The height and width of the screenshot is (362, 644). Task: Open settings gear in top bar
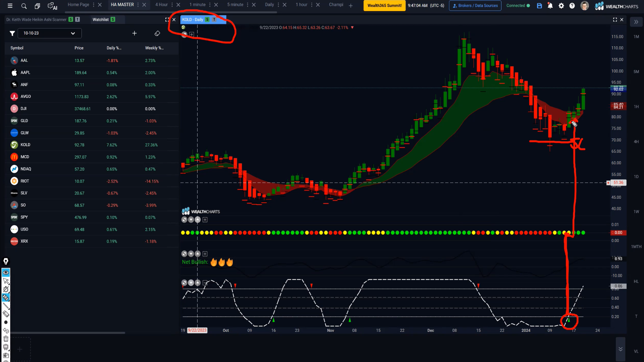point(561,6)
